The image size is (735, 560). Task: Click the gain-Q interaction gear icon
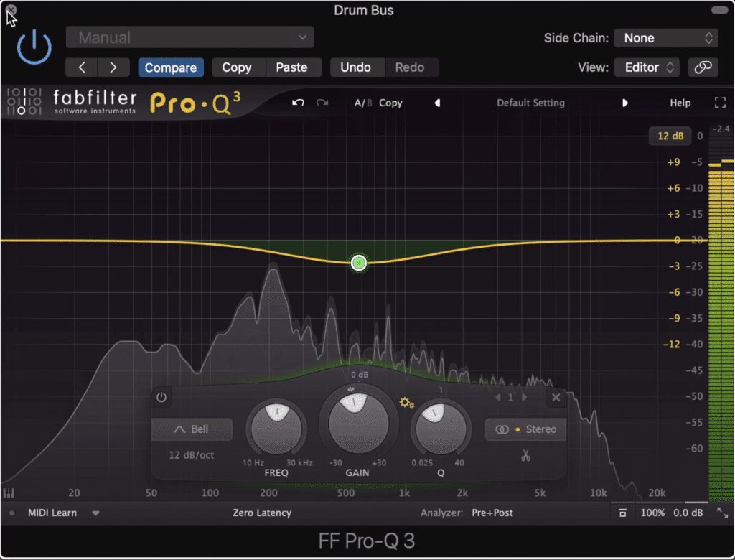[x=406, y=403]
